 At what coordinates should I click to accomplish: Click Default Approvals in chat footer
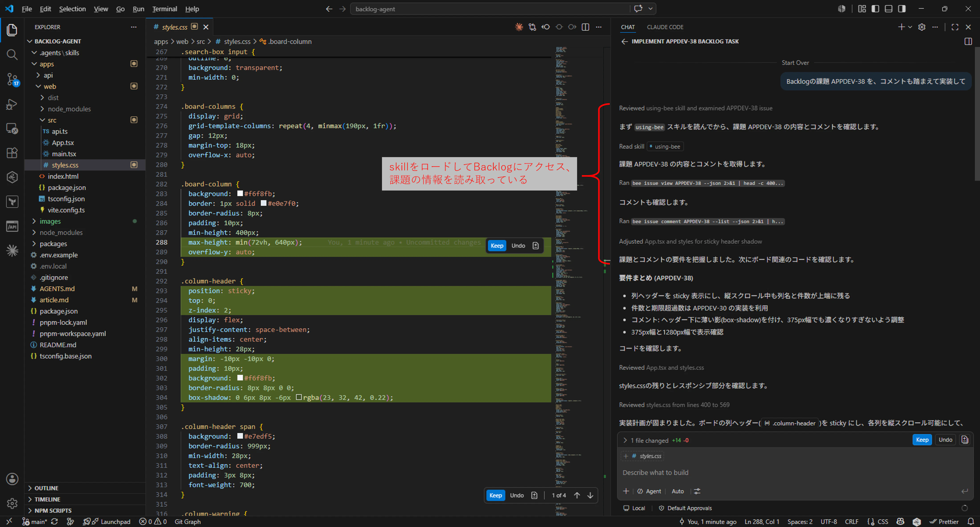(686, 508)
